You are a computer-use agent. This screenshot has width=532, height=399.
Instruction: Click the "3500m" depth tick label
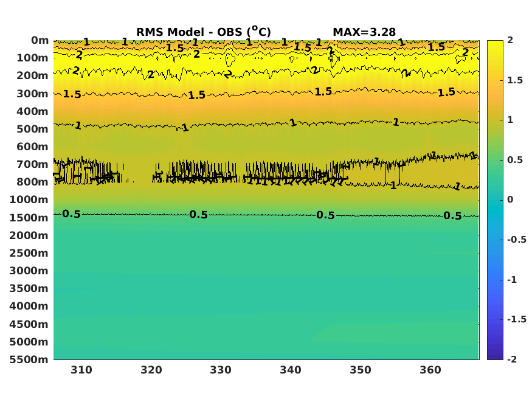(29, 288)
